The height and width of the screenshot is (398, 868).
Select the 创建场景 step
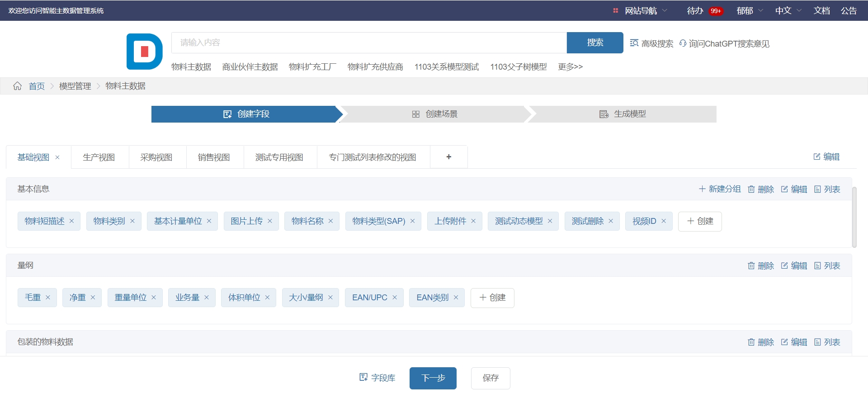[434, 114]
